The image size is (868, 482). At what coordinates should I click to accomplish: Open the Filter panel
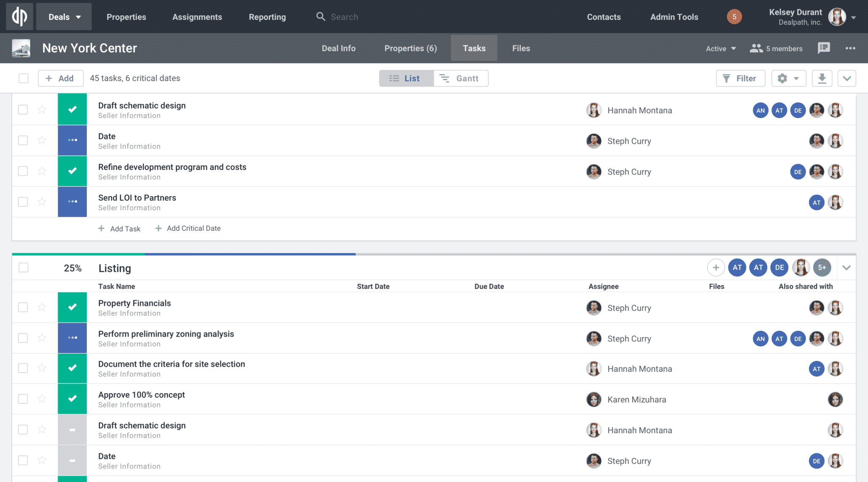coord(740,78)
